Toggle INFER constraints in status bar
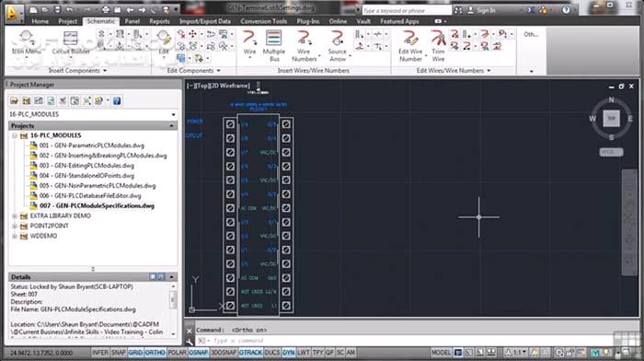The width and height of the screenshot is (644, 361). click(100, 353)
